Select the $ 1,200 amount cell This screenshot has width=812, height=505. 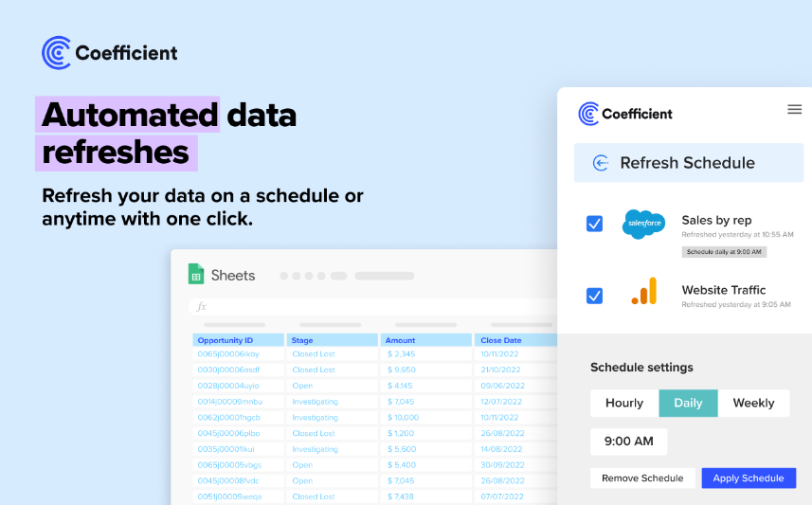tap(426, 433)
